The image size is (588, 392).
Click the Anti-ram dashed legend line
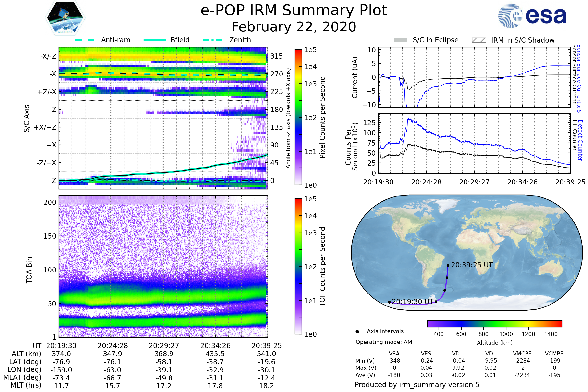[x=85, y=40]
